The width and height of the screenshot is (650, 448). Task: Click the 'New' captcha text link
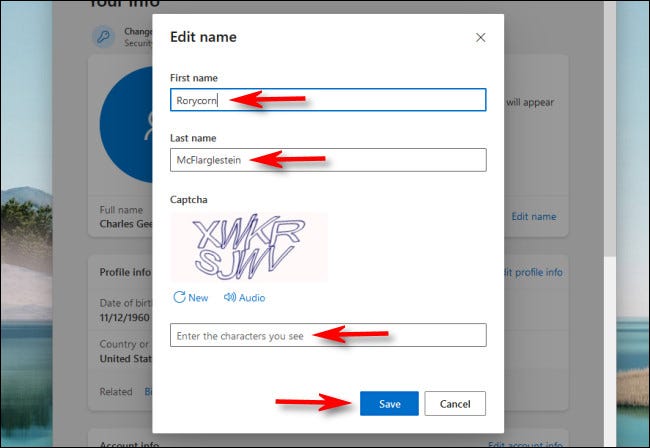(198, 297)
